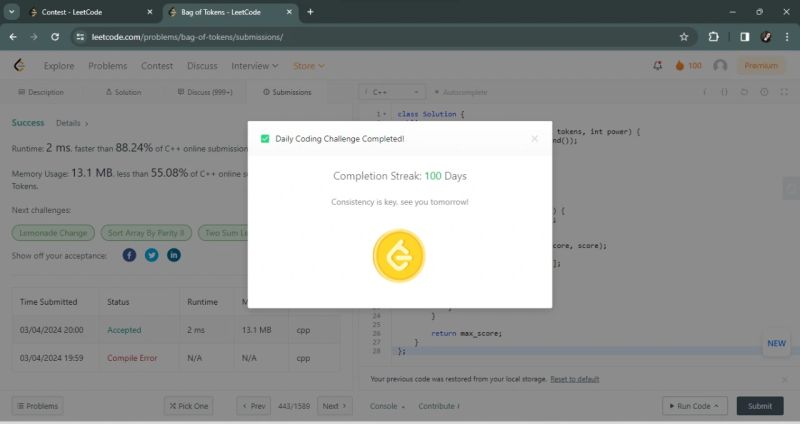800x424 pixels.
Task: Click the NEW badge button
Action: 777,343
